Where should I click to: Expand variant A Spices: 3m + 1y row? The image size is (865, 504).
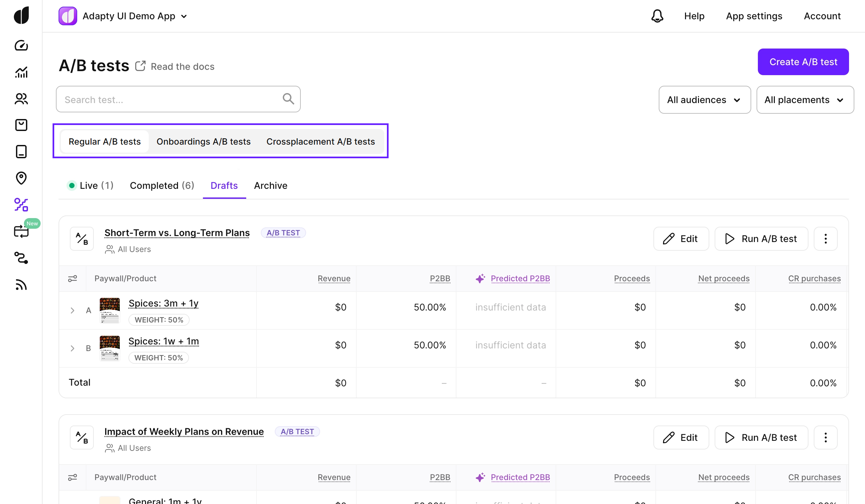point(73,311)
